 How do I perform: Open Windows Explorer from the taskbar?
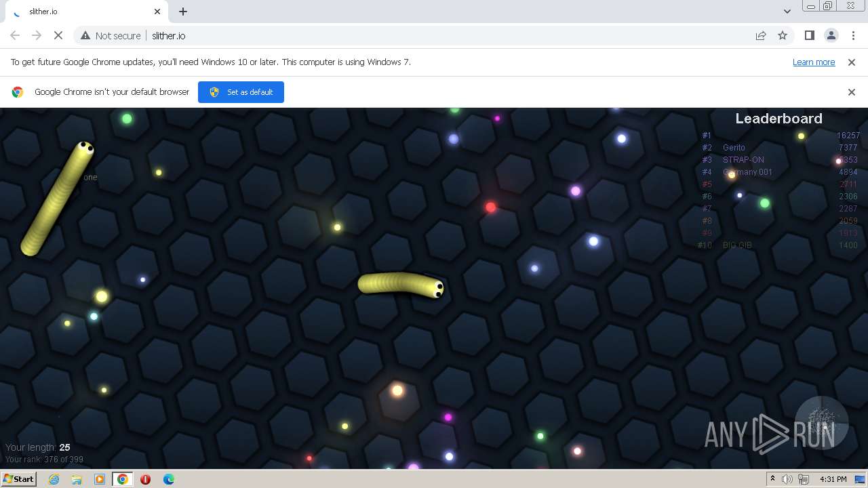coord(77,479)
